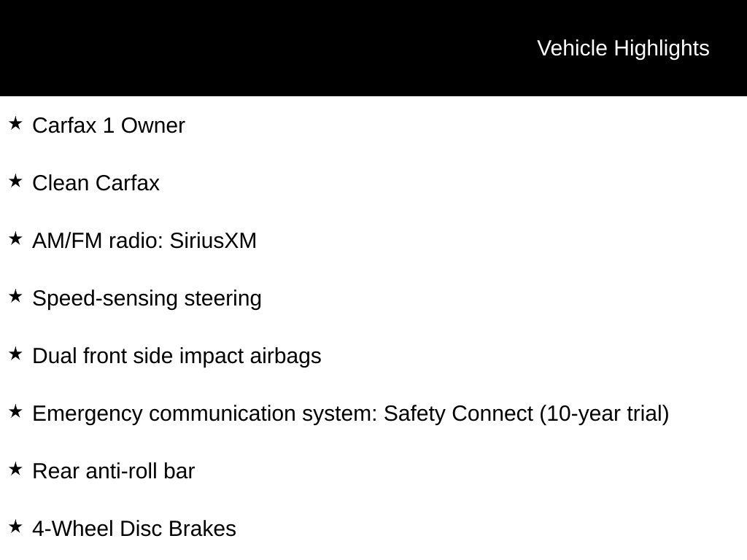
Task: Click the black header banner
Action: coord(373,48)
